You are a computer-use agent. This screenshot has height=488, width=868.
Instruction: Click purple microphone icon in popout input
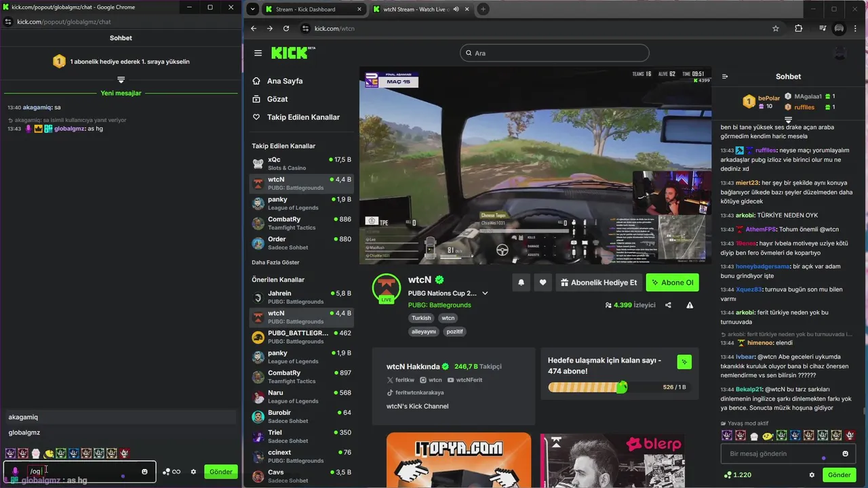coord(15,471)
